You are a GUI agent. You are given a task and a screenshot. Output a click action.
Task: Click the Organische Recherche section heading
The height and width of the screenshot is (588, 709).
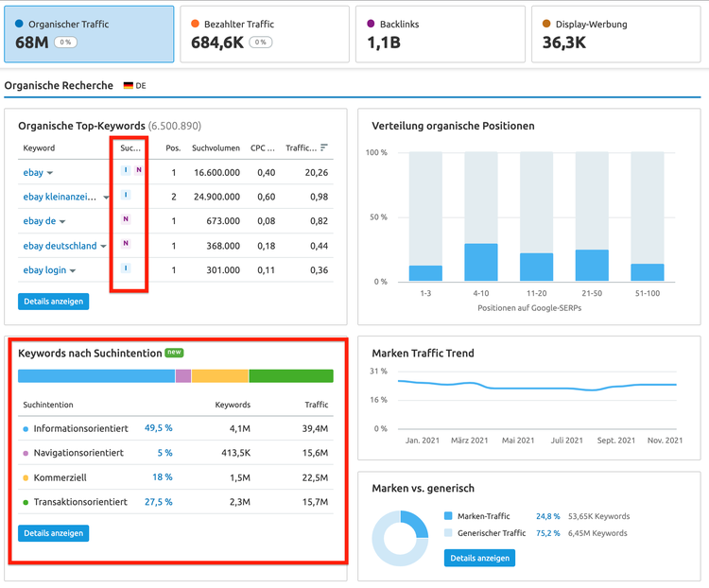[x=59, y=85]
